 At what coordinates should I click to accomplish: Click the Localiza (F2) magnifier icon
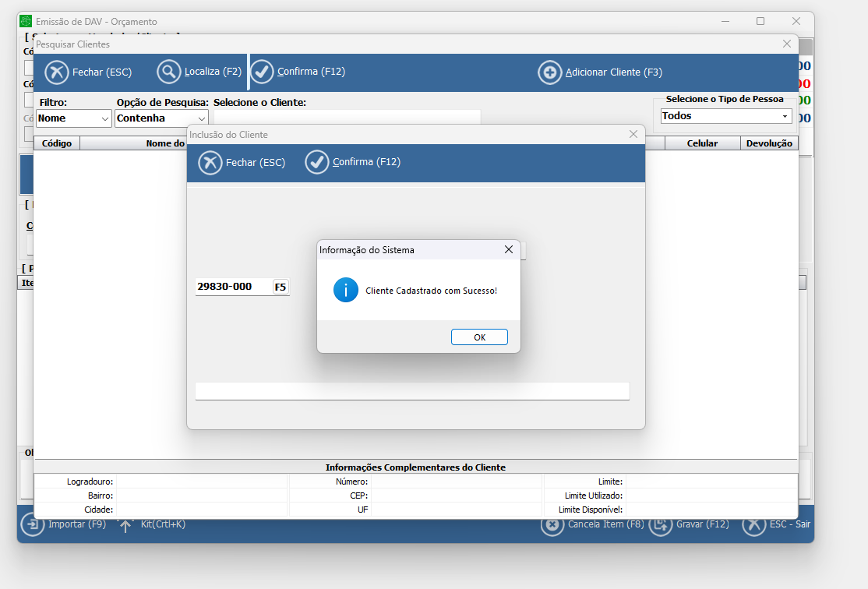[x=169, y=72]
